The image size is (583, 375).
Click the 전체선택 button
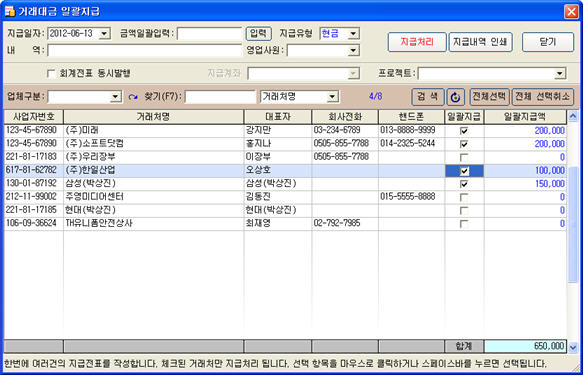point(489,97)
